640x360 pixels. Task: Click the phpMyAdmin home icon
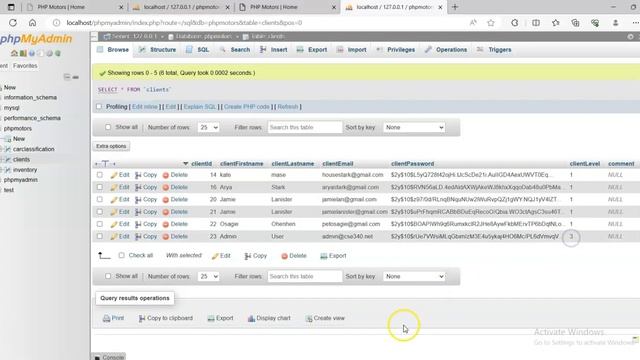pos(14,53)
